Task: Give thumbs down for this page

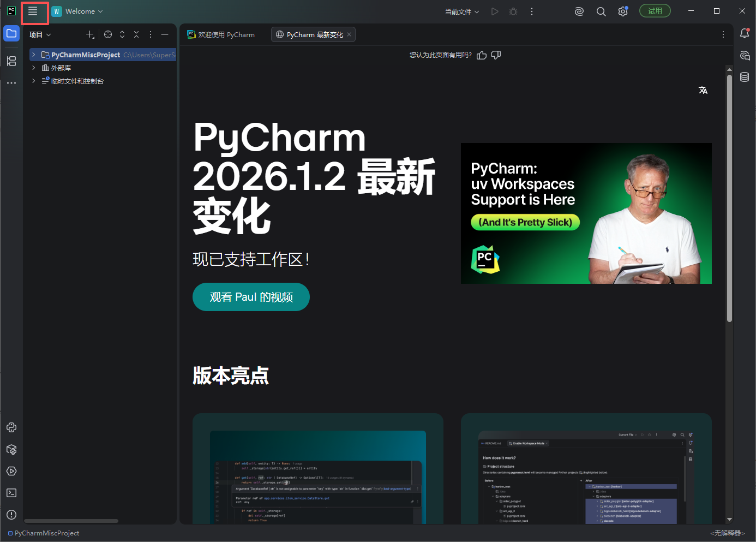Action: (496, 55)
